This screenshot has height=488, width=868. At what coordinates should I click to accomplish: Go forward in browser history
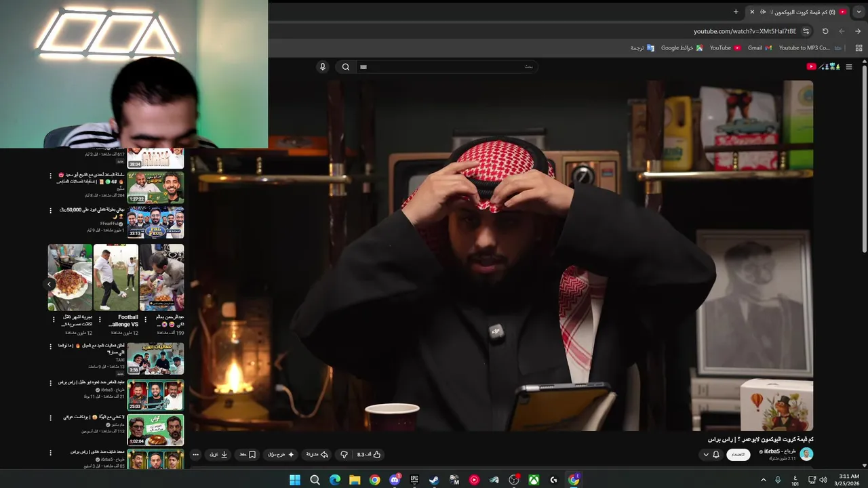[842, 31]
